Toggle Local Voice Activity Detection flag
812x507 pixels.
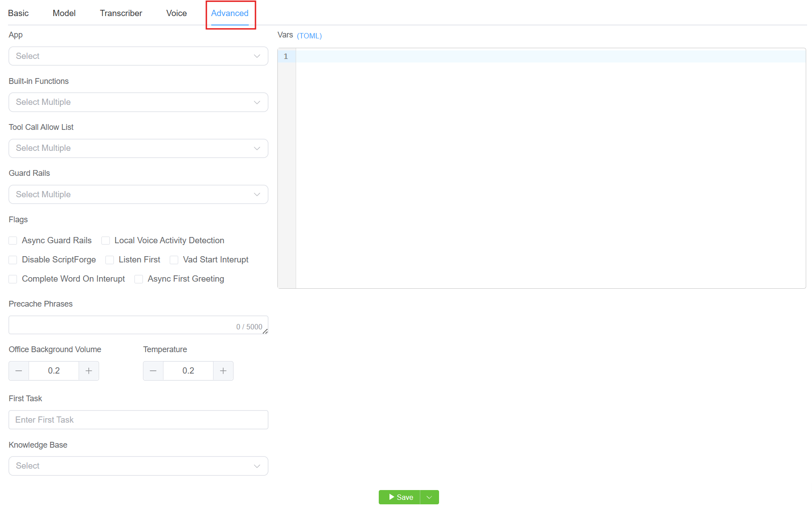(x=106, y=241)
